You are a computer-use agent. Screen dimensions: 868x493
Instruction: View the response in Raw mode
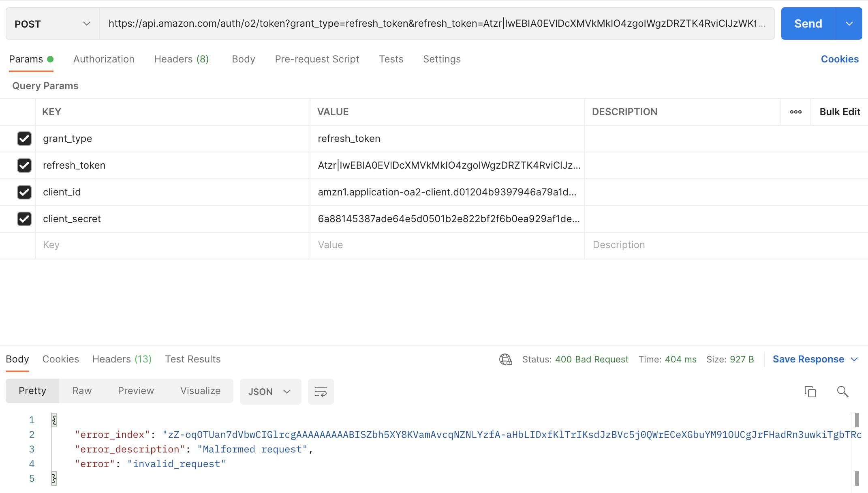click(x=82, y=390)
